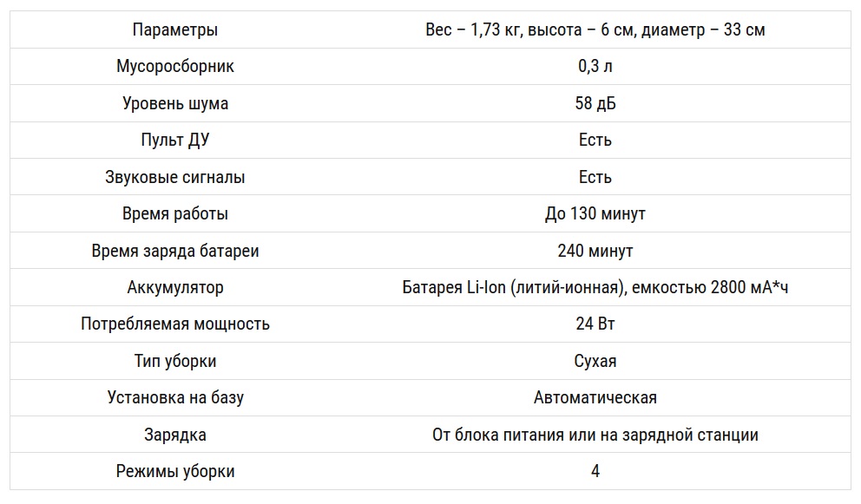This screenshot has width=861, height=504.
Task: Click the weight, height and diameter value cell
Action: click(595, 30)
